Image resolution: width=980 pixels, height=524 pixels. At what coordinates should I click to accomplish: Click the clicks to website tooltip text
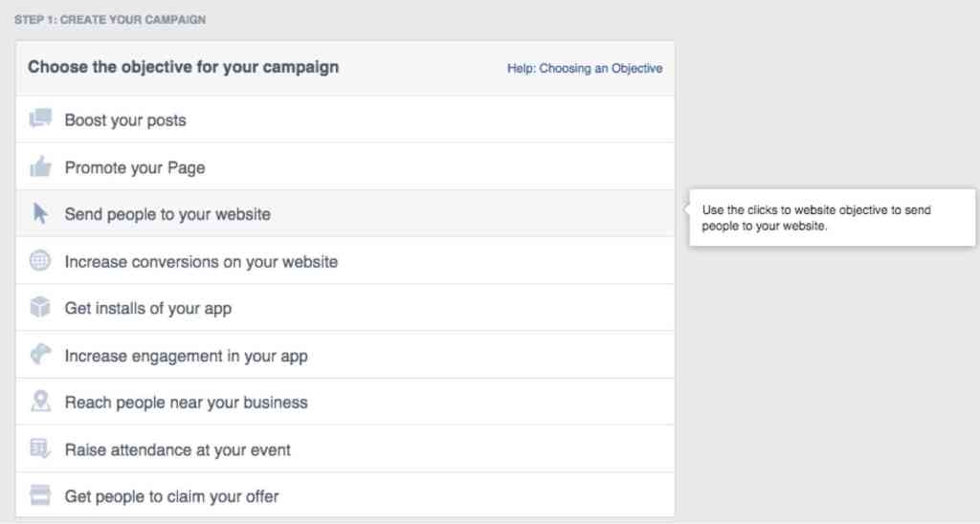point(816,218)
